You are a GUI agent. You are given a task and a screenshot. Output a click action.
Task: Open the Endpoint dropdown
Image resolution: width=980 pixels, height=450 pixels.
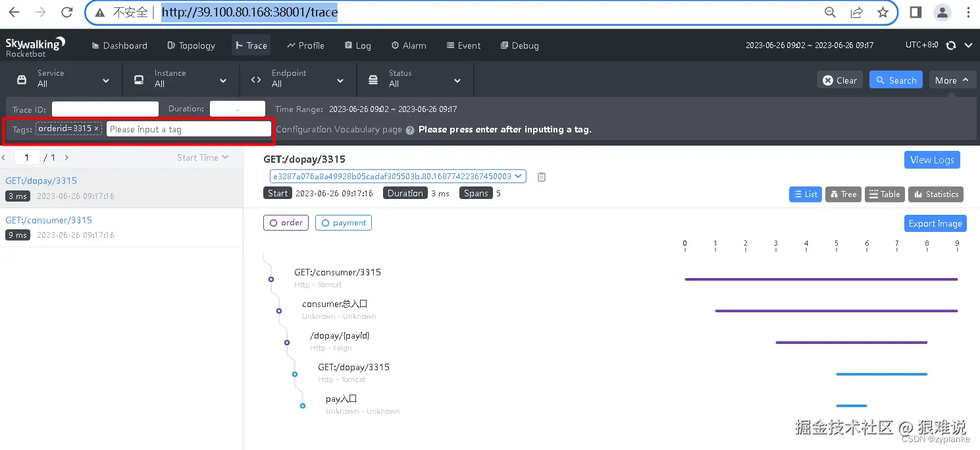[298, 80]
